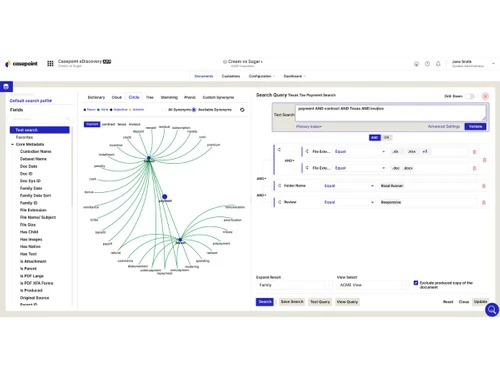
Task: Click the Casepoint logo
Action: pos(22,64)
